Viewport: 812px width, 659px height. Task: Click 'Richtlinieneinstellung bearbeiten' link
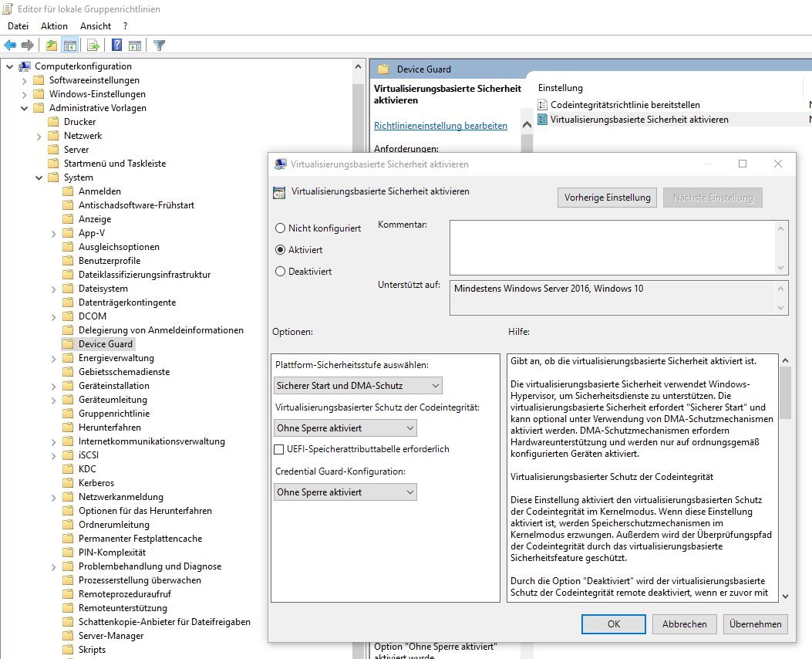click(x=440, y=125)
